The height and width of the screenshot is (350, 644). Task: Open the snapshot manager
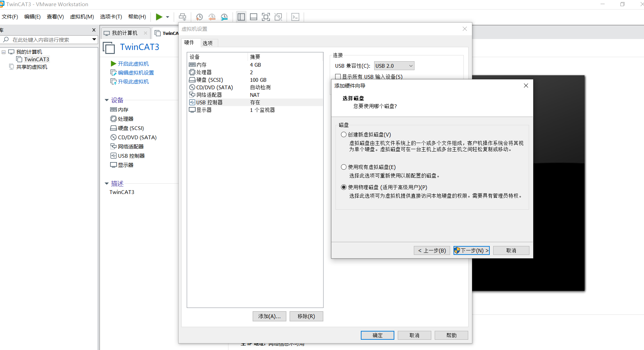[x=224, y=16]
